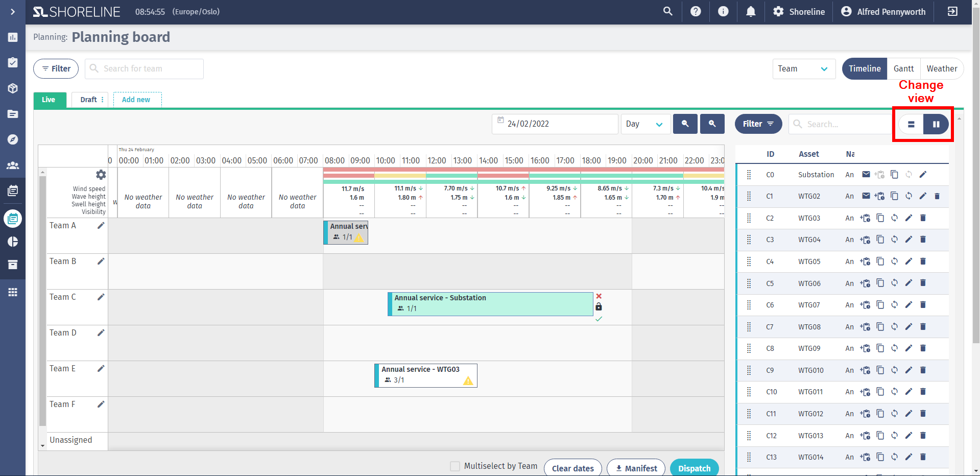Select the Draft plan tab
Image resolution: width=980 pixels, height=476 pixels.
pyautogui.click(x=88, y=100)
